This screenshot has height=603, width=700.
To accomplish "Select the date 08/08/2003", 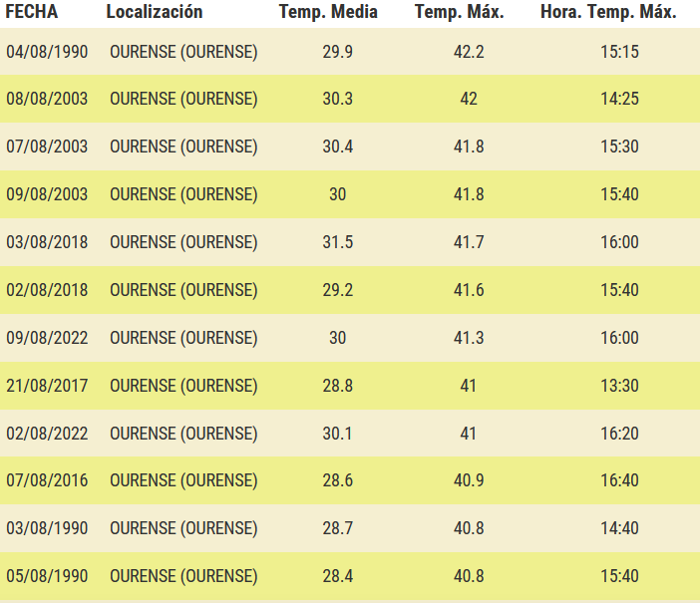I will click(47, 99).
